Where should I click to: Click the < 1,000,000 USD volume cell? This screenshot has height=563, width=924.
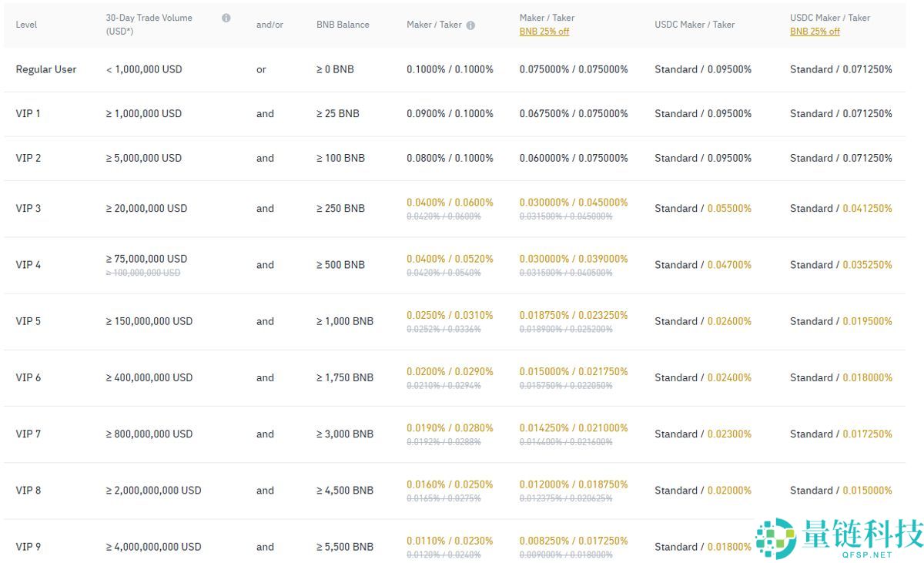144,69
